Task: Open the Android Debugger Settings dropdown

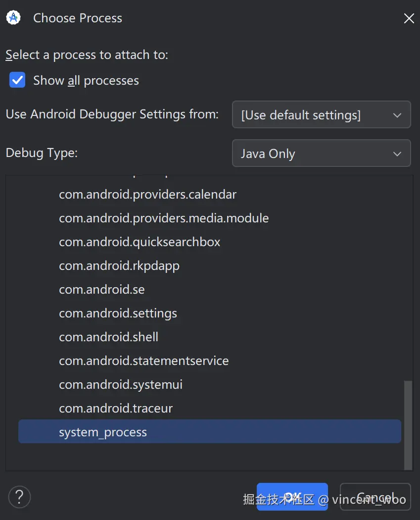Action: [x=321, y=115]
